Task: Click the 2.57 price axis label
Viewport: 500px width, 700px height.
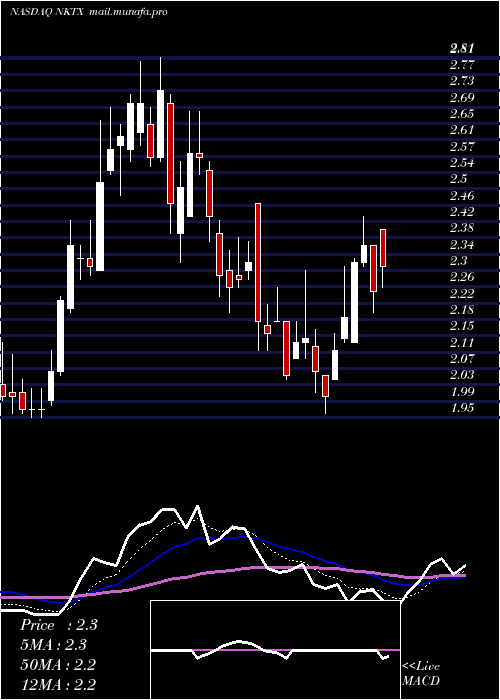Action: [x=462, y=147]
